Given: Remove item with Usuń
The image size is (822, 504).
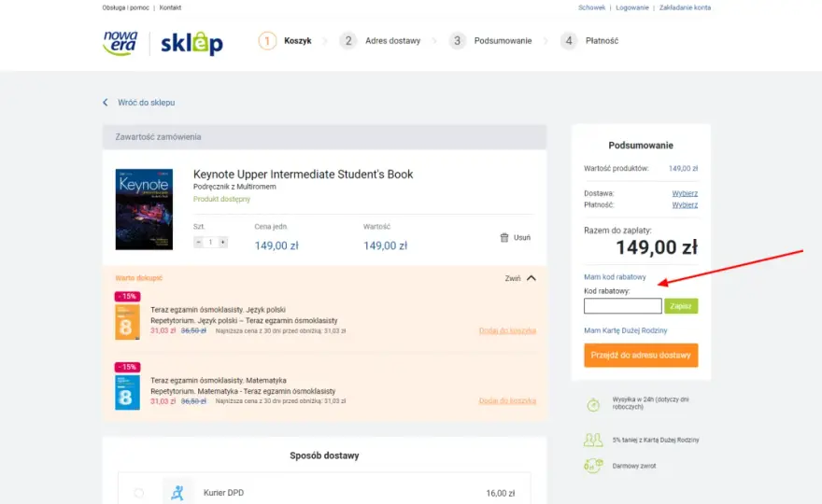Looking at the screenshot, I should [x=522, y=238].
